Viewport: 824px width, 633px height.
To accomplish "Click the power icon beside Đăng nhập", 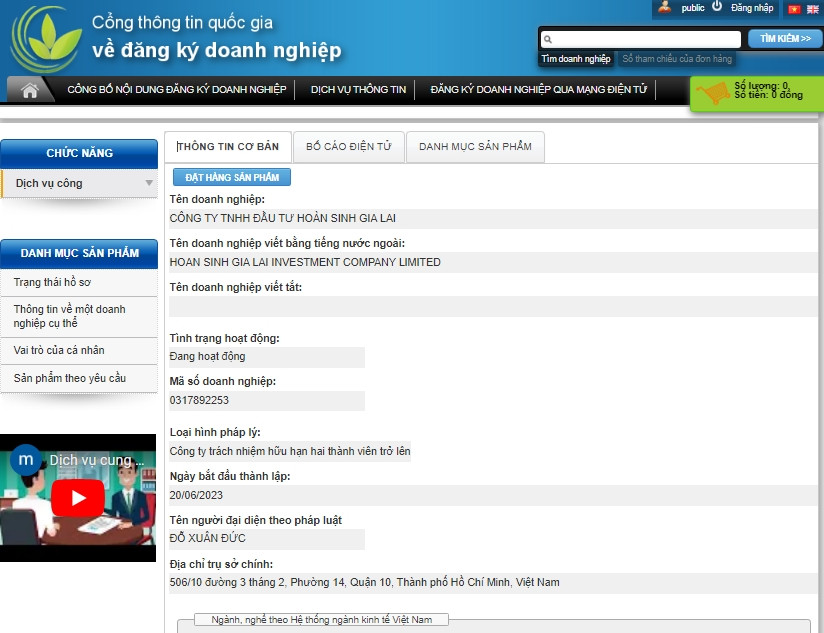I will point(717,7).
